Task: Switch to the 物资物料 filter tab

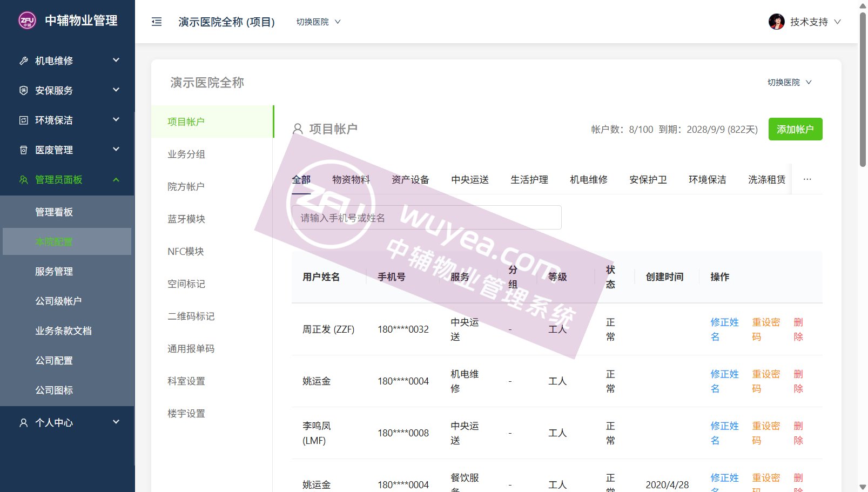Action: pyautogui.click(x=351, y=179)
